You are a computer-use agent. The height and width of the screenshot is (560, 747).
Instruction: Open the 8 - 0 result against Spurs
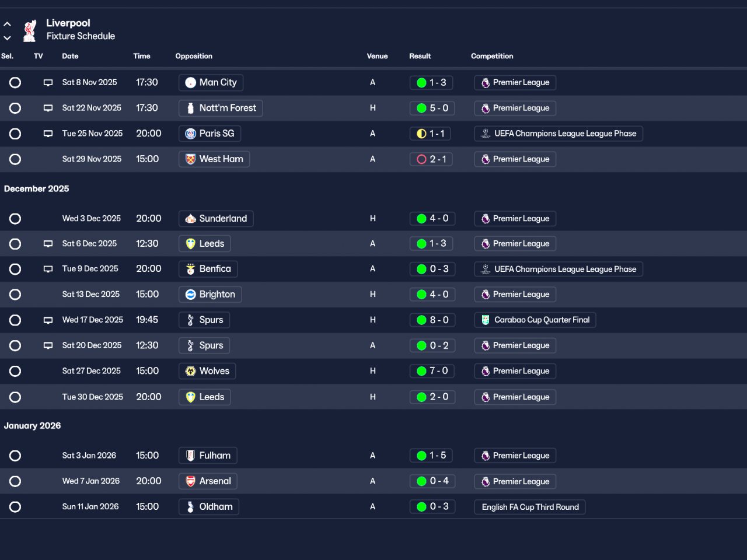tap(431, 320)
